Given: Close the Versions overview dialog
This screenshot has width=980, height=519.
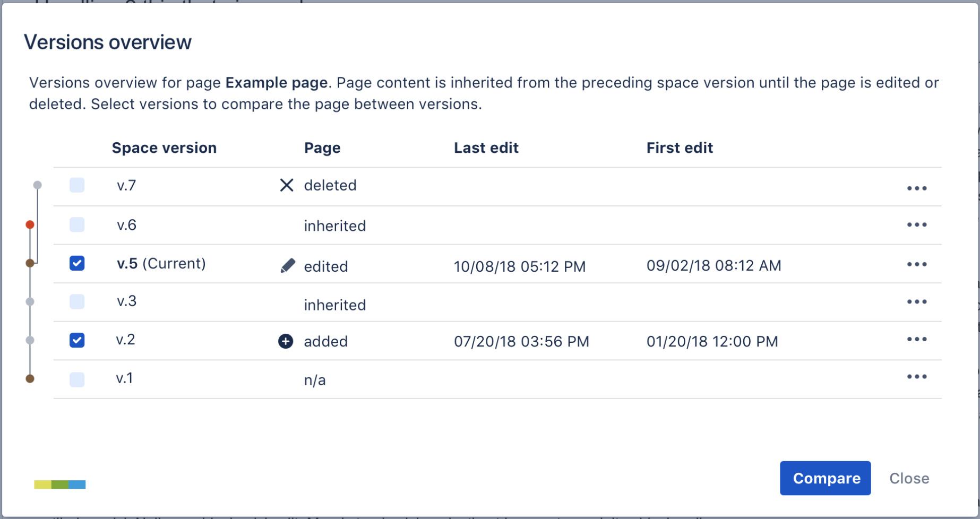Looking at the screenshot, I should [x=909, y=478].
